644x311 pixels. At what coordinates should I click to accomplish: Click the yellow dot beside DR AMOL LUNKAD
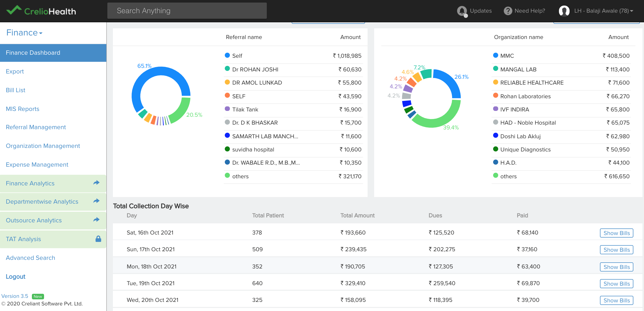(x=227, y=82)
